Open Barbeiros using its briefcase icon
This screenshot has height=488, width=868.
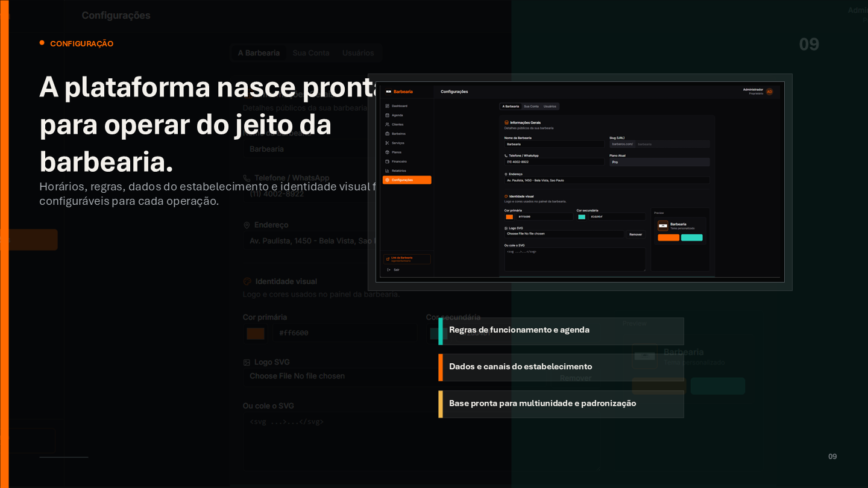(387, 134)
